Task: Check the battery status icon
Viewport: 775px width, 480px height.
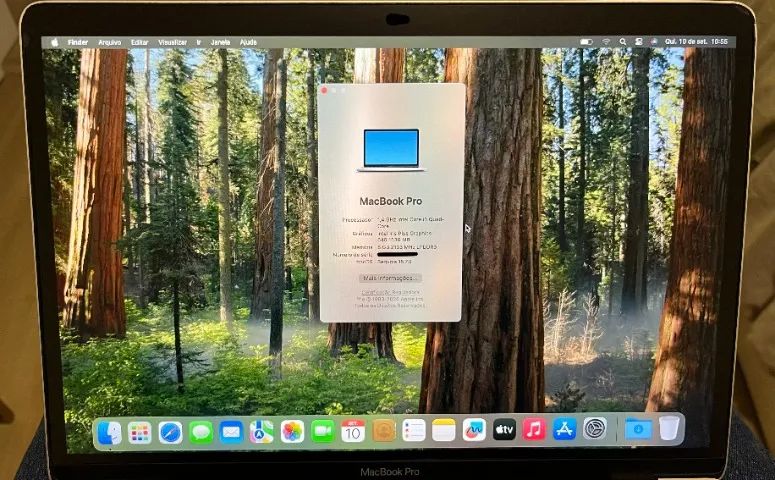Action: (586, 42)
